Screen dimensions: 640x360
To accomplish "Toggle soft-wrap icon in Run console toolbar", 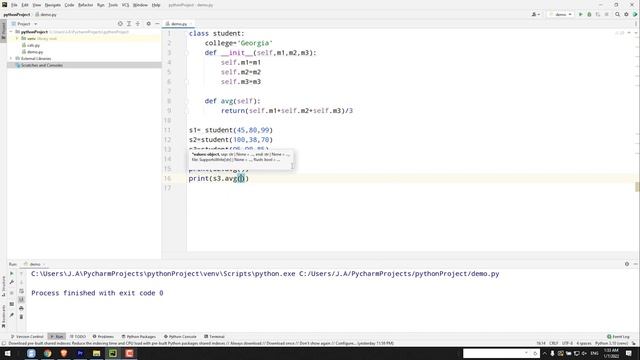I will pos(21,291).
